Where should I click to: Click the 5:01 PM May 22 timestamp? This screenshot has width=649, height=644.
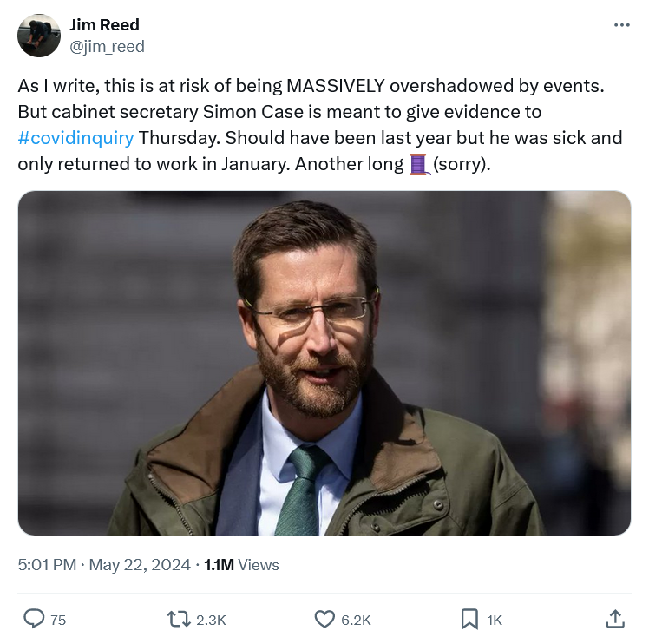click(104, 565)
